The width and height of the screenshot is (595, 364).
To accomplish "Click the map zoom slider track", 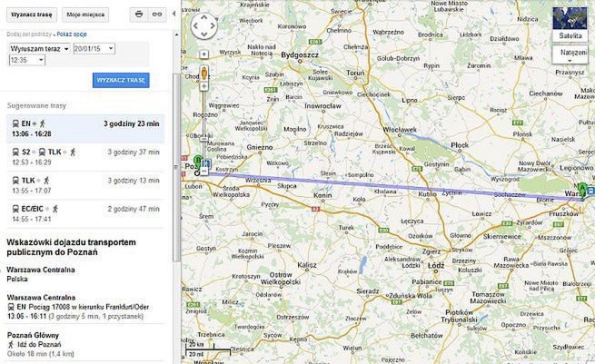I will coord(204,129).
